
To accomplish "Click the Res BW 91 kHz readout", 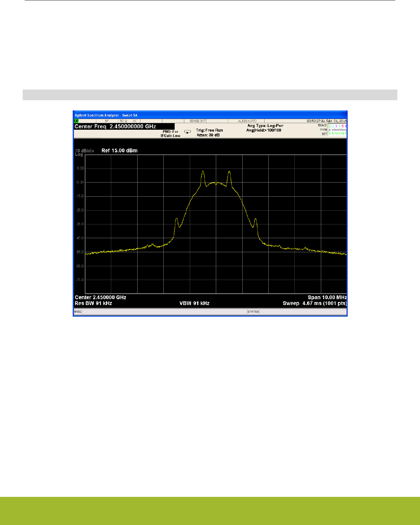I will click(x=93, y=303).
